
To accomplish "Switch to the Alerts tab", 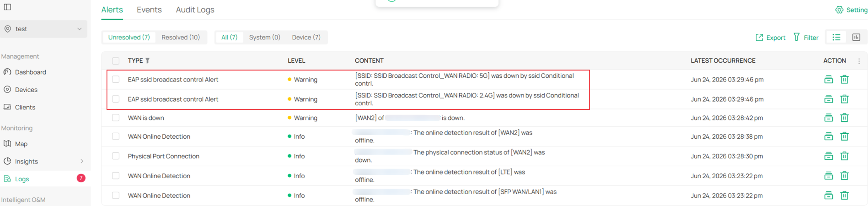I will pyautogui.click(x=112, y=10).
